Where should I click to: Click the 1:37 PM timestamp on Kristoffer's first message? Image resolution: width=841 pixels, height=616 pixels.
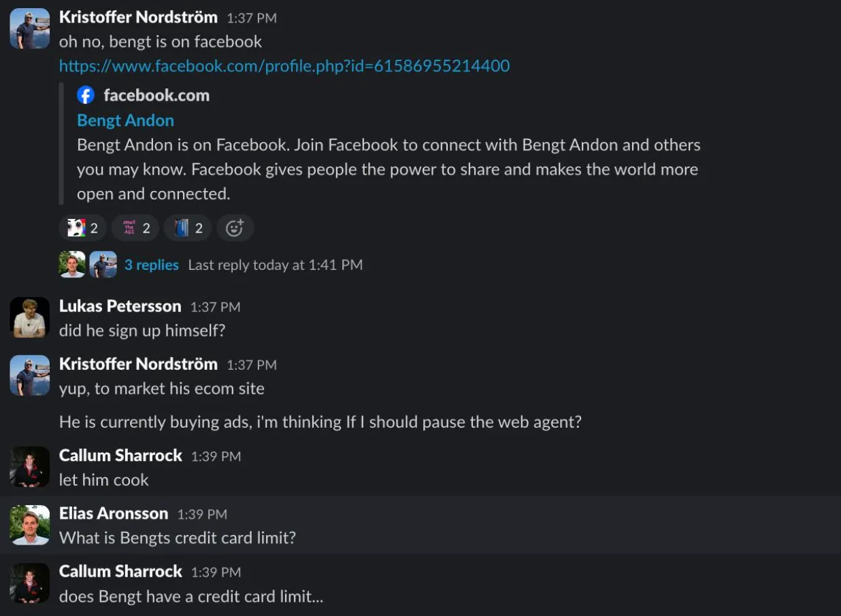(252, 18)
